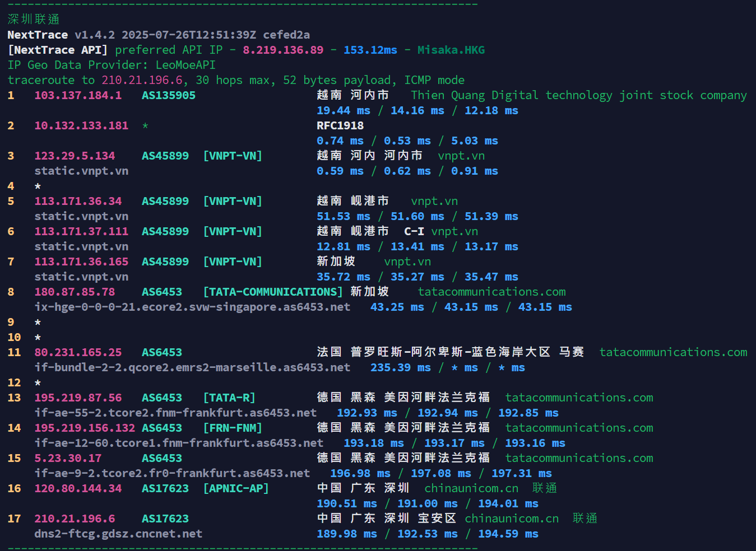Select hop 14 IP 195.219.156.132
Viewport: 756px width, 551px height.
85,428
